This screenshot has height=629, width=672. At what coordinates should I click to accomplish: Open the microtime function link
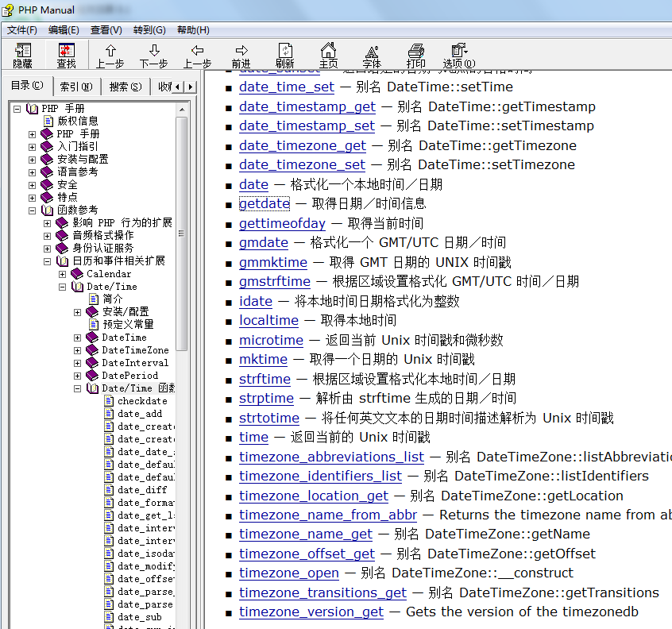click(x=272, y=340)
